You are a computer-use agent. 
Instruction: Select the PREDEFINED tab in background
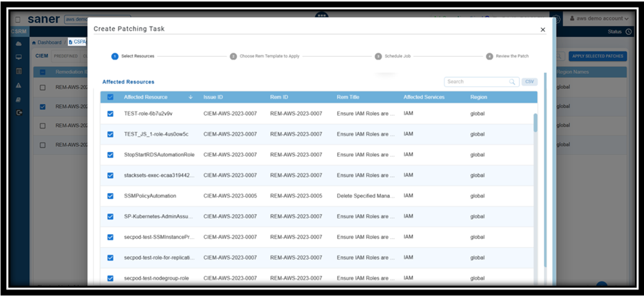point(66,56)
